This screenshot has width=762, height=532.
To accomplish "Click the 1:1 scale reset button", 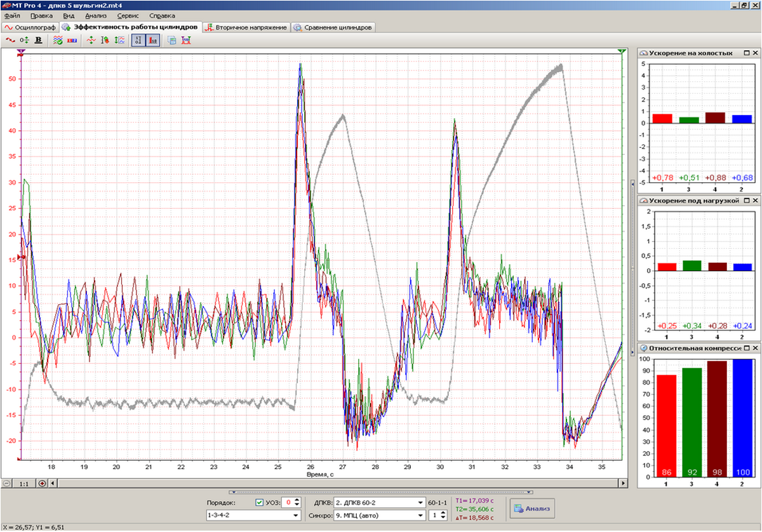I will 23,483.
